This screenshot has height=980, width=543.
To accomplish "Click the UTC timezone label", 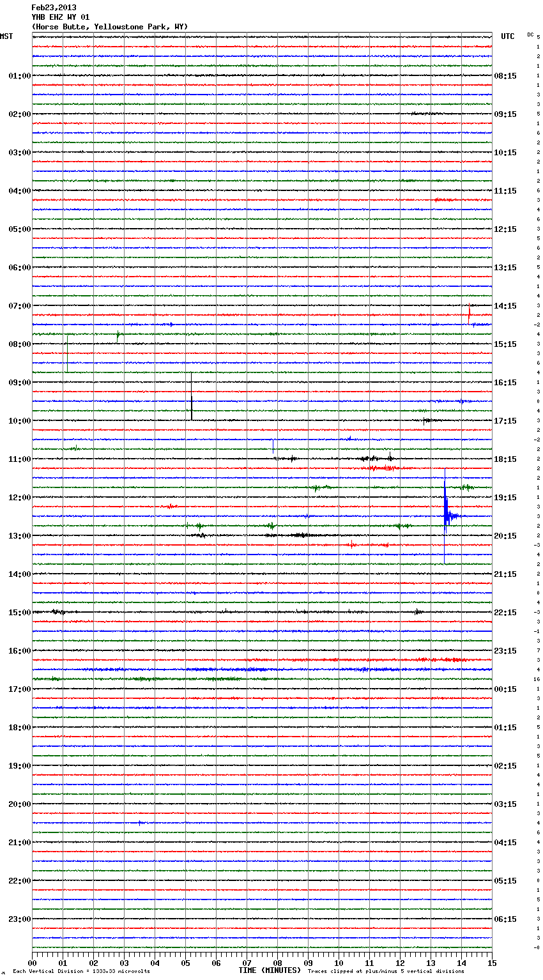I will click(507, 36).
